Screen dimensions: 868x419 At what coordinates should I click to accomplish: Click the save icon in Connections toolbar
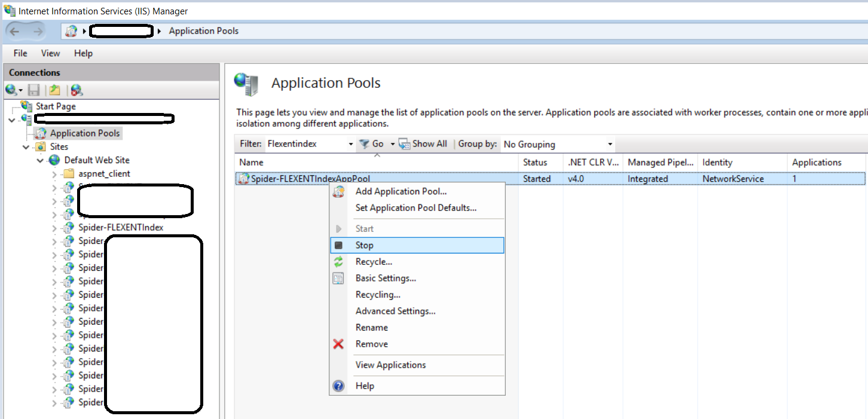[34, 90]
